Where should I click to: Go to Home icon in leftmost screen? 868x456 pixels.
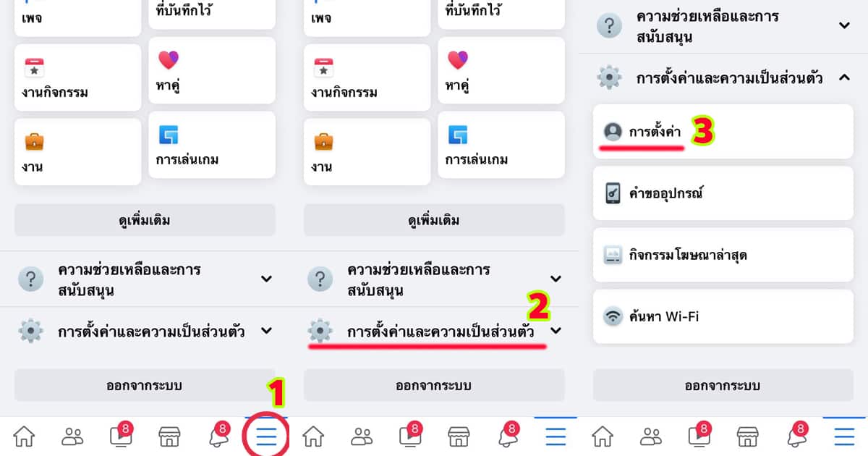(x=24, y=436)
